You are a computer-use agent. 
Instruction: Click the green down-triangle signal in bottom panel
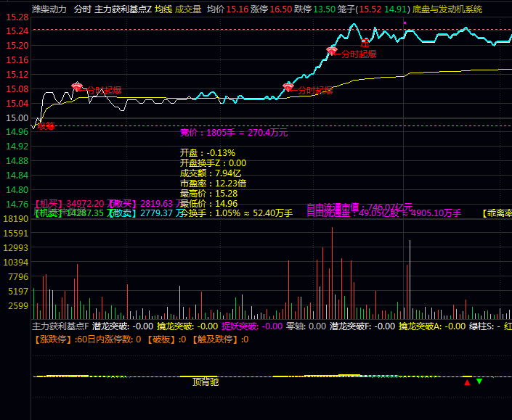point(479,382)
